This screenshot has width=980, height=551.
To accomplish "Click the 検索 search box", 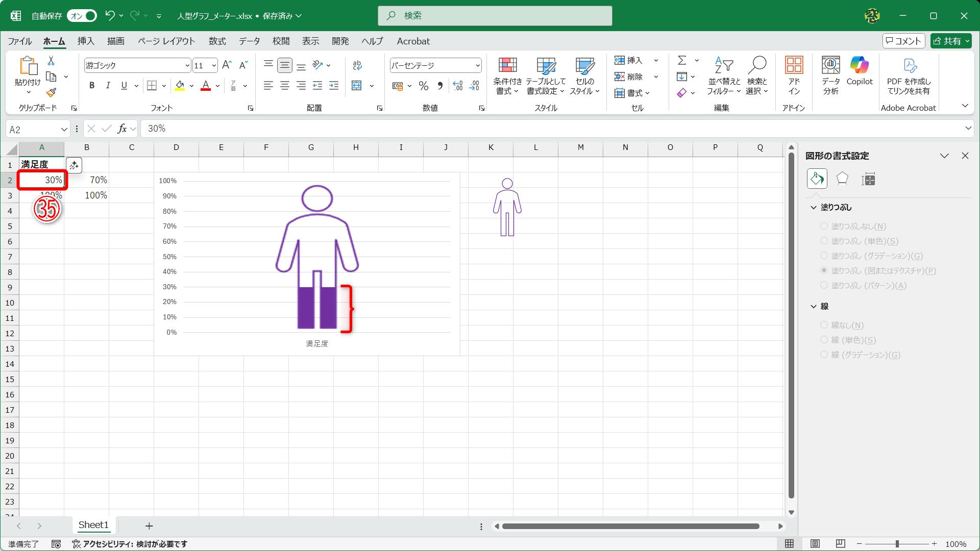I will 495,16.
